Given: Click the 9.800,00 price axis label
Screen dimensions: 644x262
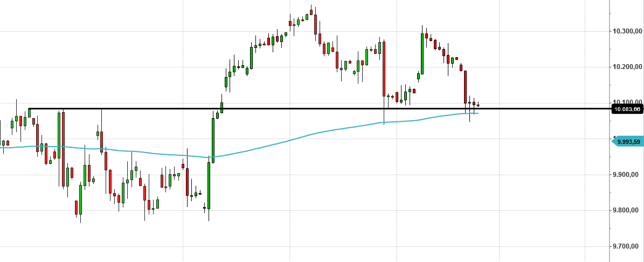Looking at the screenshot, I should (x=627, y=211).
